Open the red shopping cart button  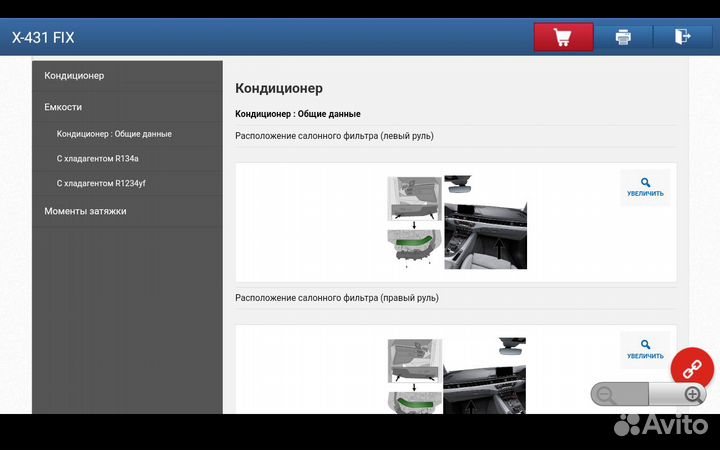point(563,37)
